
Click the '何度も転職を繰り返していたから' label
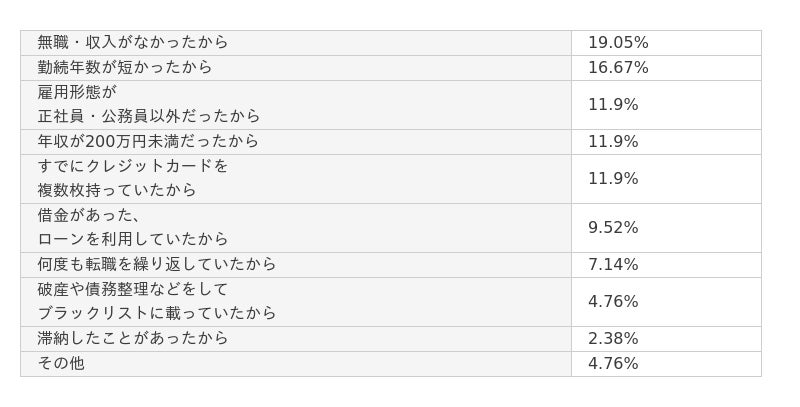coord(157,265)
